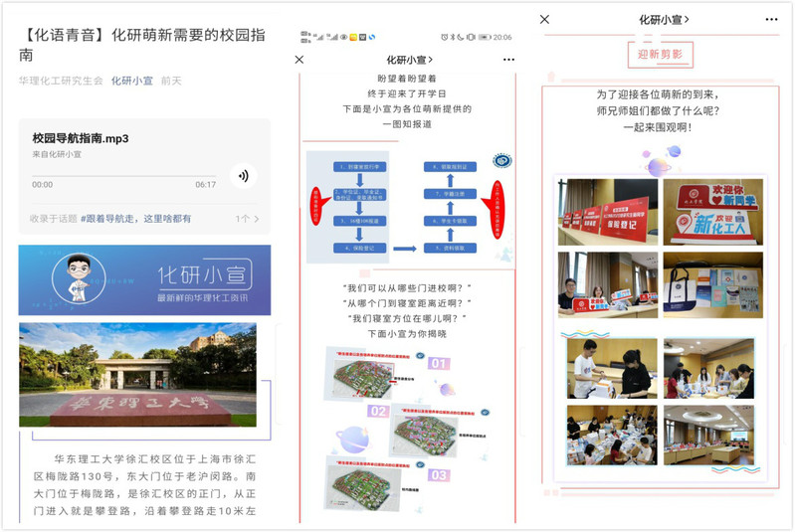Close the article showing the registration flowchart
The image size is (795, 532).
299,60
